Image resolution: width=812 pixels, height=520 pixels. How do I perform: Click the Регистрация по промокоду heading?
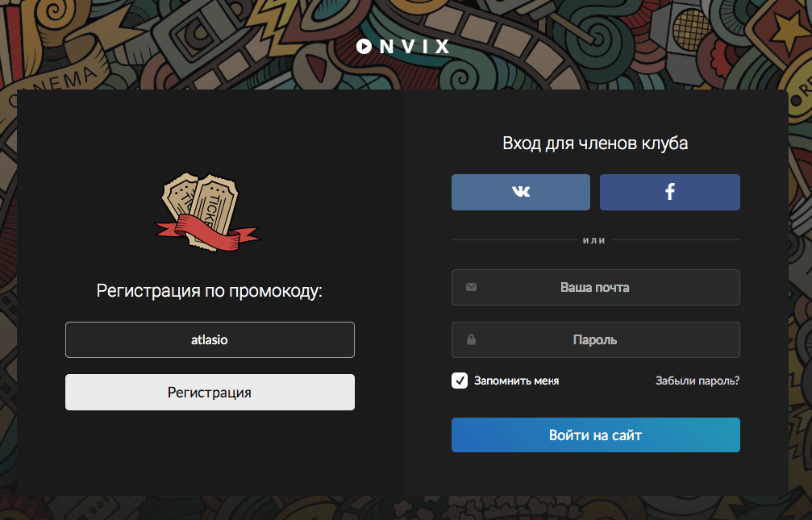pos(210,290)
